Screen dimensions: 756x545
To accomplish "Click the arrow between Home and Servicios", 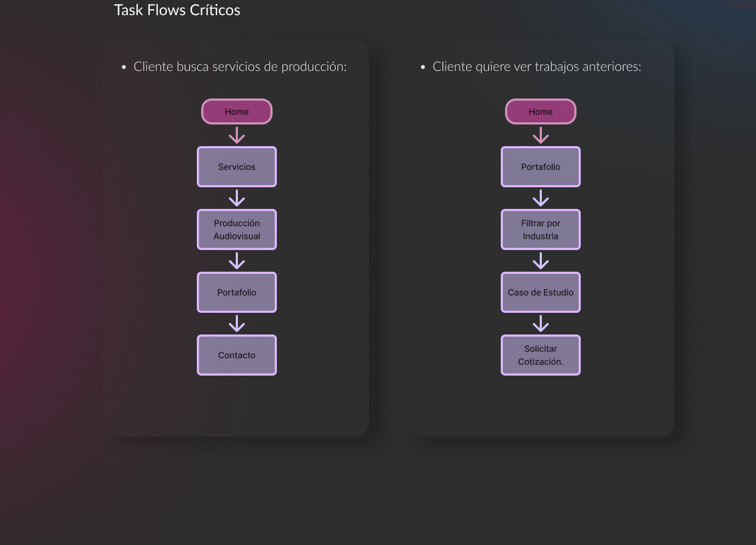I will pyautogui.click(x=237, y=135).
